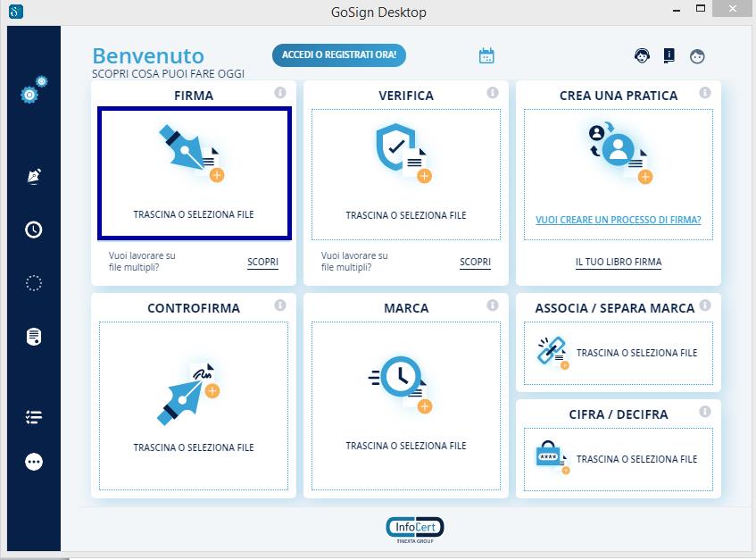756x560 pixels.
Task: Select the pen signature icon in sidebar
Action: (34, 176)
